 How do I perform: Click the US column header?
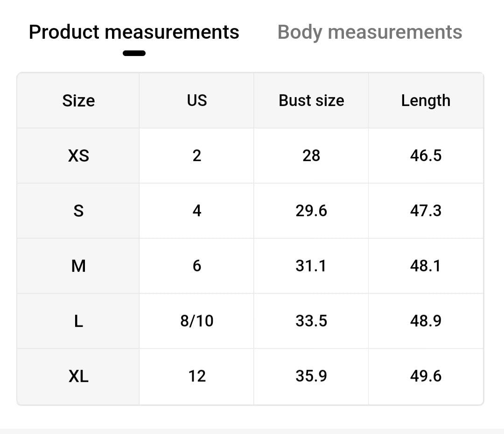point(196,100)
